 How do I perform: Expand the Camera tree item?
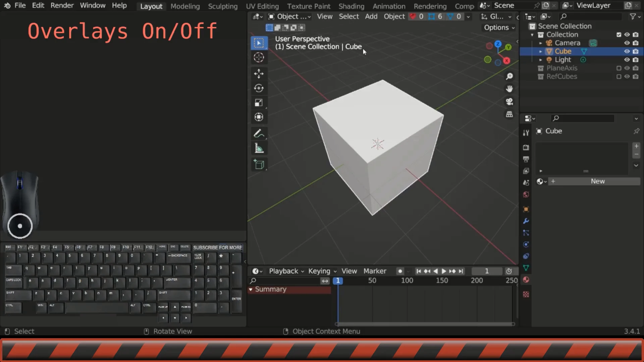click(540, 43)
